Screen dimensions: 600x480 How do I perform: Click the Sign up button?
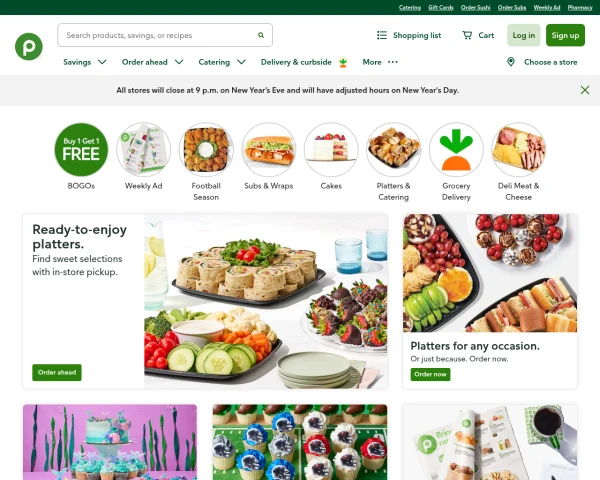(565, 35)
